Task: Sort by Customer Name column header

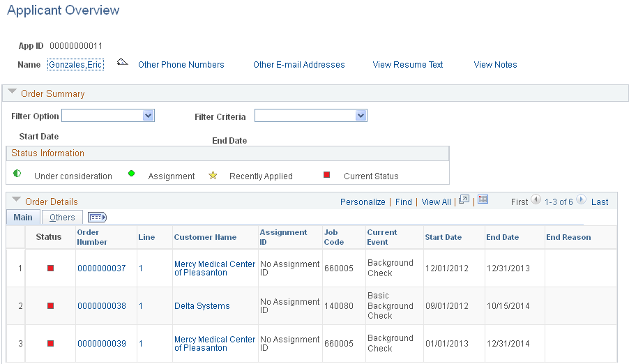Action: point(205,237)
